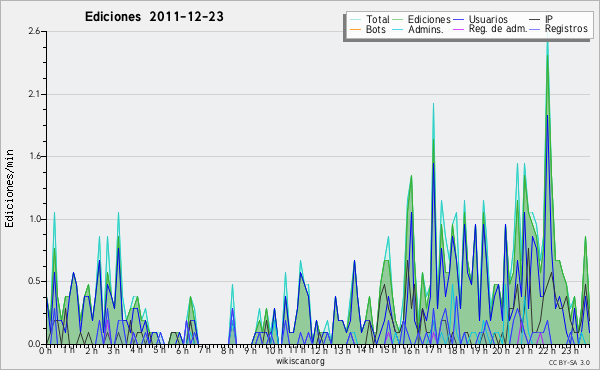Select the Admins. legend label
The height and width of the screenshot is (370, 600).
426,29
